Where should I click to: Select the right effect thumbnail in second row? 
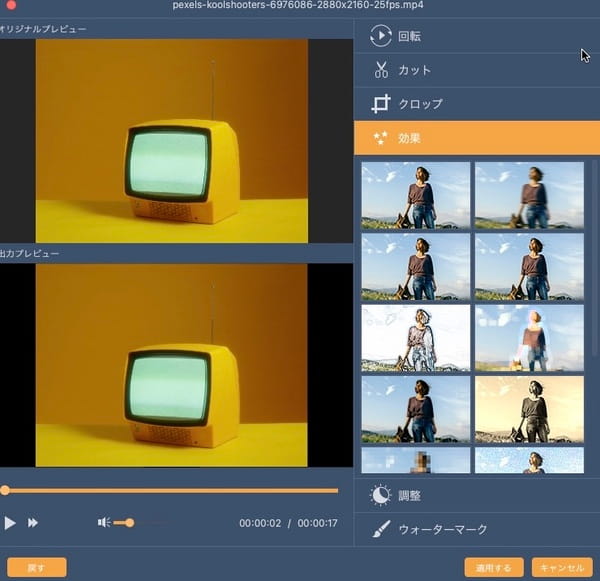pyautogui.click(x=529, y=267)
